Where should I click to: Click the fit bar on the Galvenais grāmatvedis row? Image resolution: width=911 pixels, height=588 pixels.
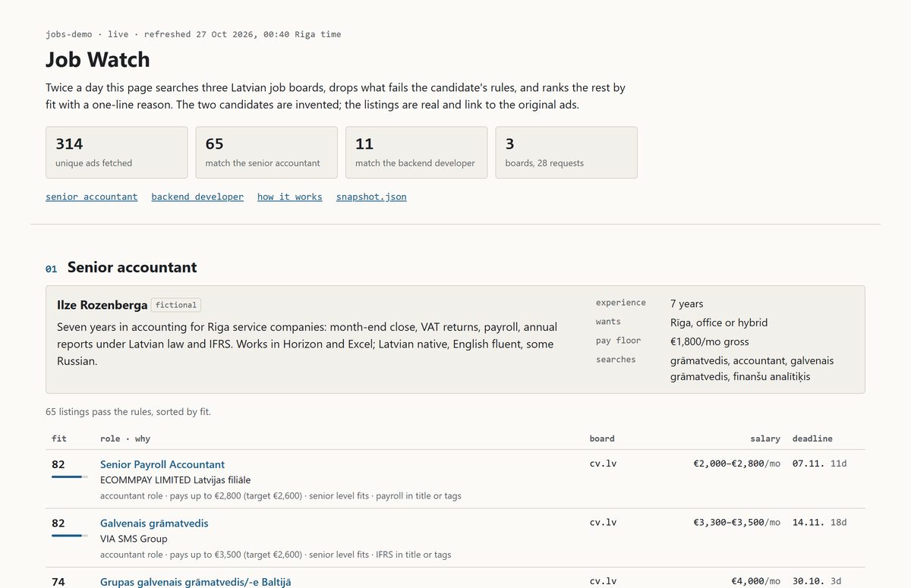pos(70,536)
